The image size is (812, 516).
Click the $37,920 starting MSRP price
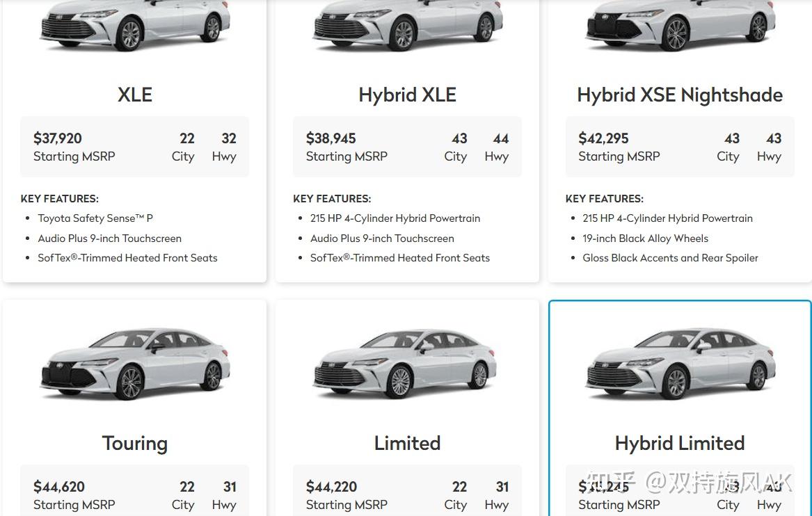[x=58, y=138]
